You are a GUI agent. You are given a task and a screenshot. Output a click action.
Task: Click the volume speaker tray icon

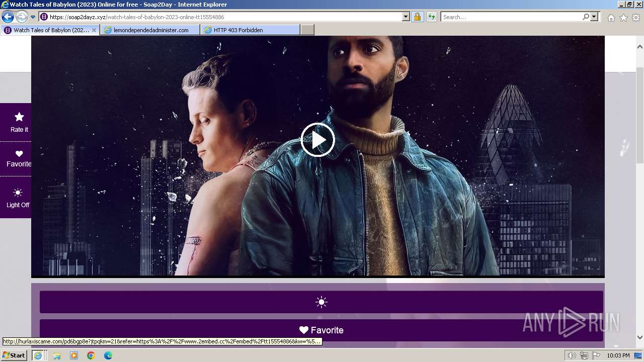(x=572, y=355)
